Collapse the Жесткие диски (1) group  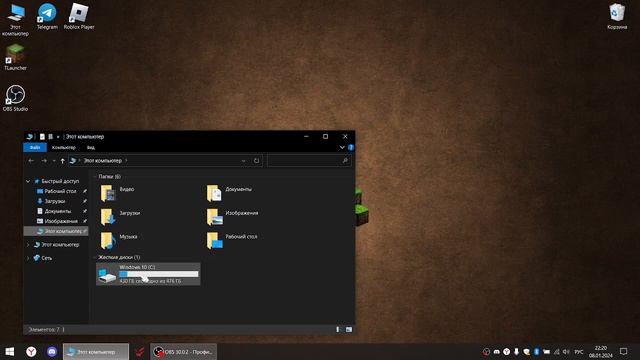[x=95, y=258]
